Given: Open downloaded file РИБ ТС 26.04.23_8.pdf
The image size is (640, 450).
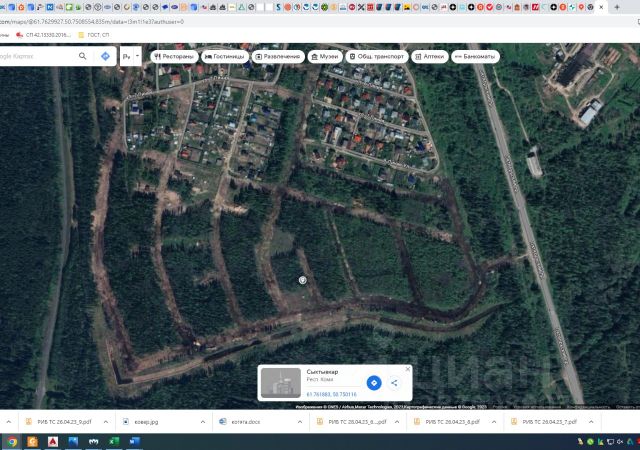Looking at the screenshot, I should (x=448, y=422).
